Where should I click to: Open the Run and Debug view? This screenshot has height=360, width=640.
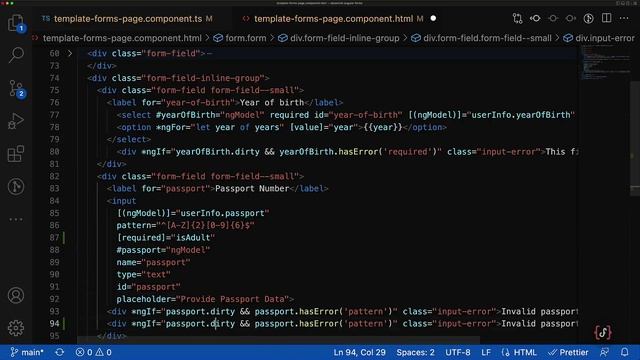click(16, 121)
